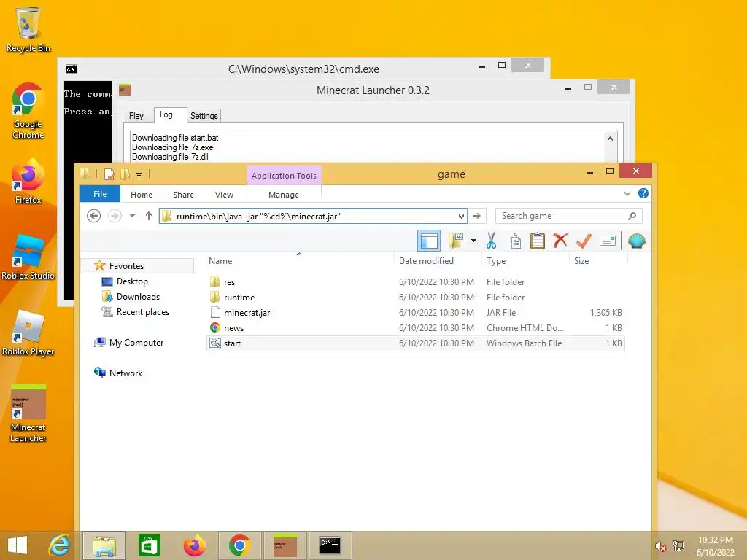This screenshot has width=747, height=560.
Task: Click the Forward arrow in the game window
Action: tap(115, 216)
